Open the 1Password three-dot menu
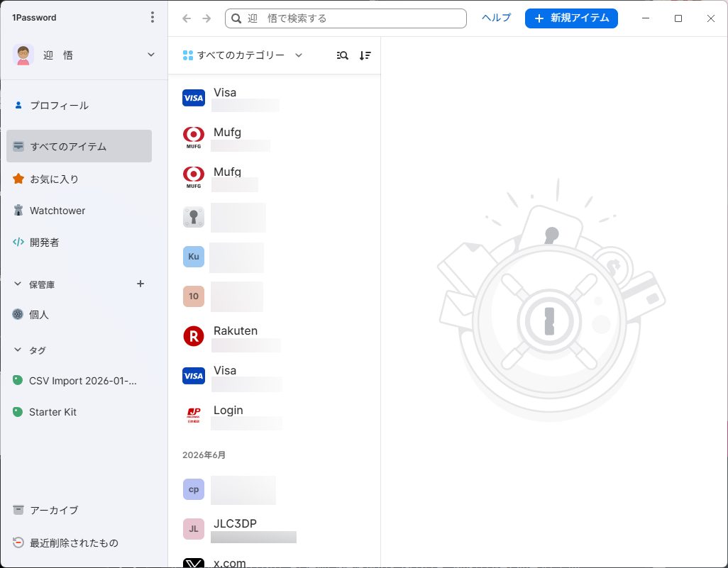 pos(153,18)
